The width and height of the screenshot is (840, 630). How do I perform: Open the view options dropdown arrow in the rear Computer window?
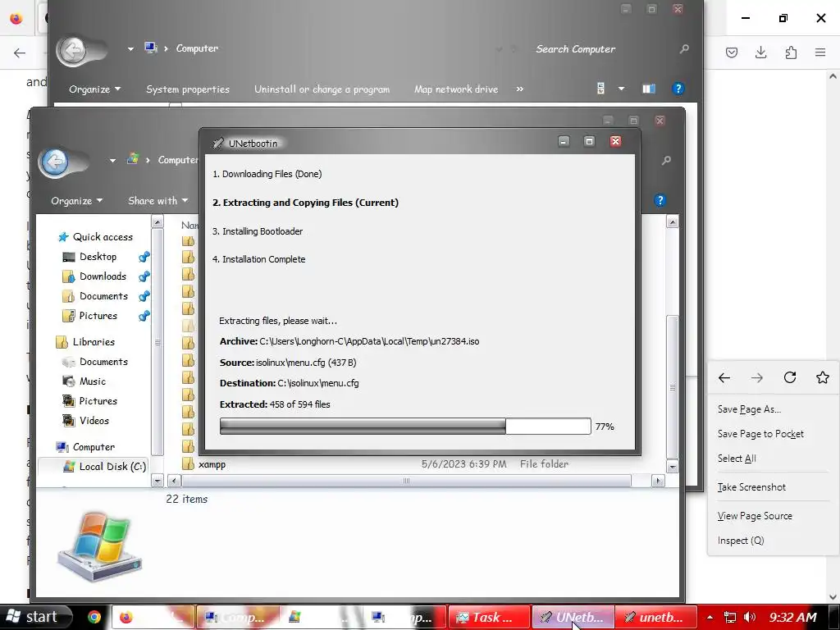click(622, 89)
